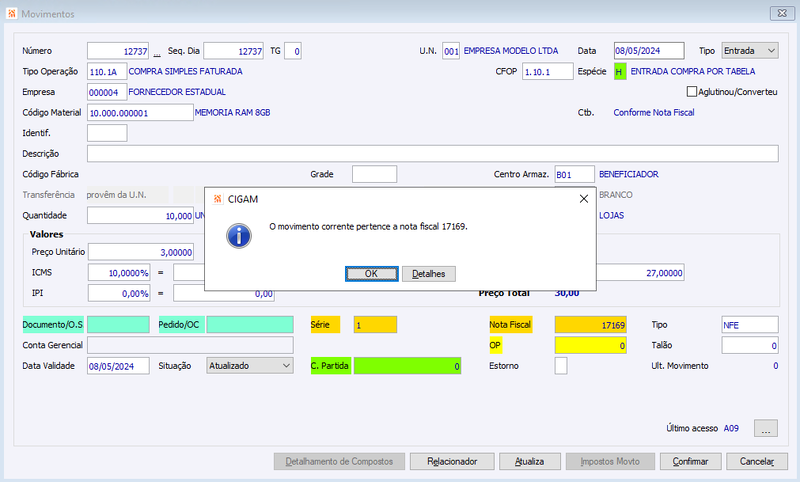Close the Movimentos window

[x=782, y=14]
